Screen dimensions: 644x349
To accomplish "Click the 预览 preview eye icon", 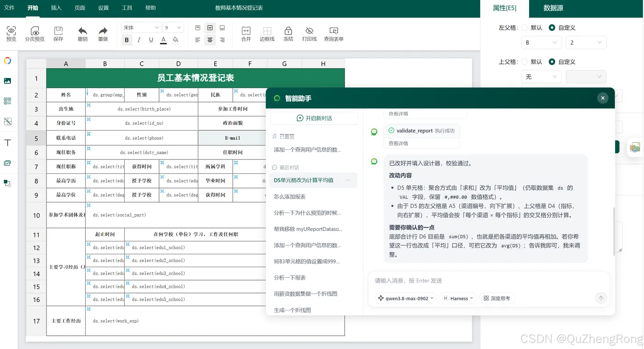I will (11, 31).
